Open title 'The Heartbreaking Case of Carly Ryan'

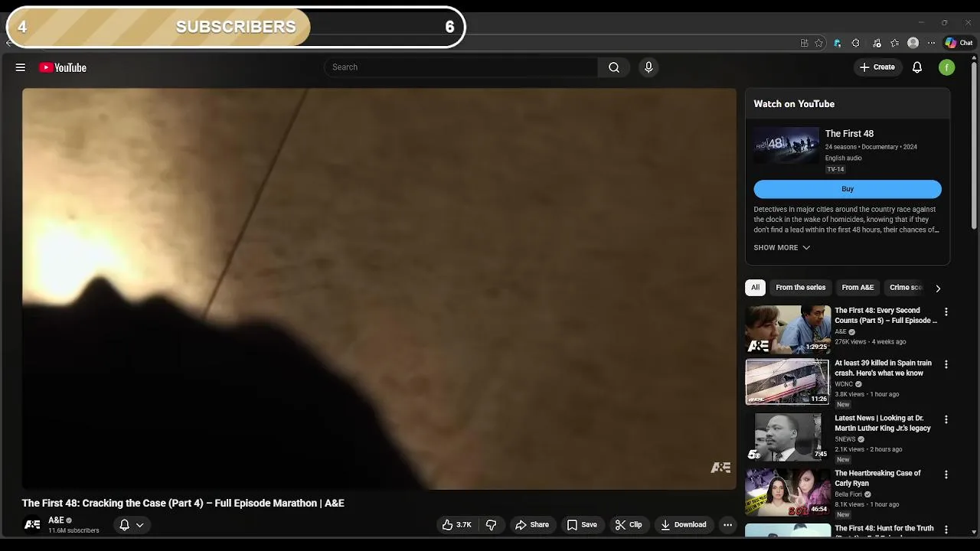[x=877, y=478]
